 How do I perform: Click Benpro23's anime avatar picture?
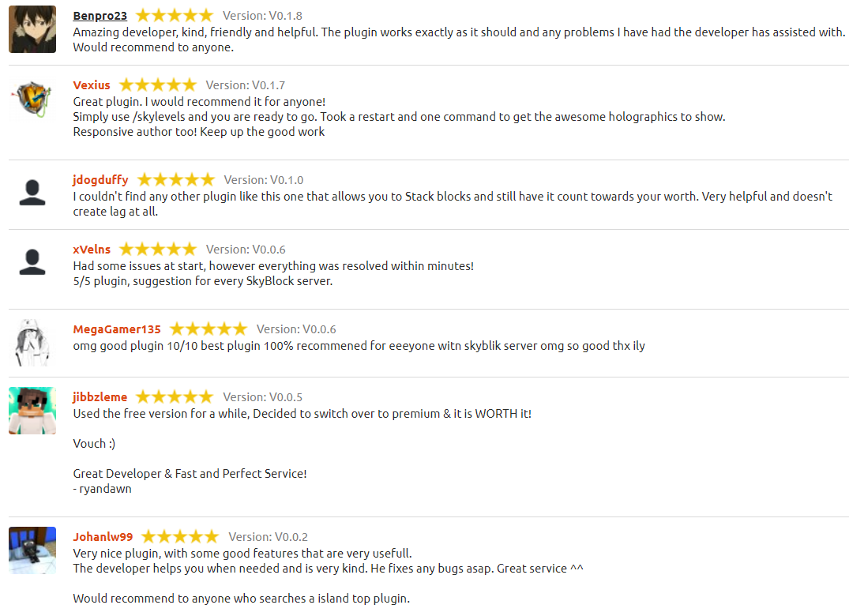coord(32,29)
